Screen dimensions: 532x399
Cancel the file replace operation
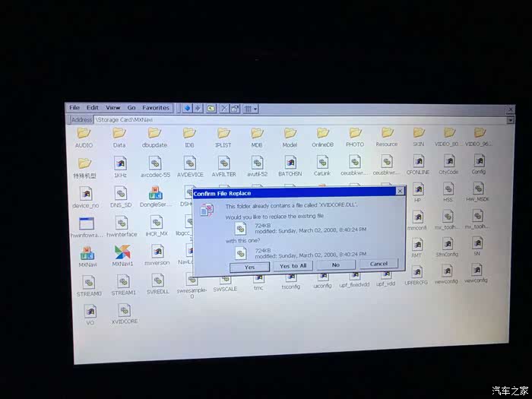[x=378, y=264]
